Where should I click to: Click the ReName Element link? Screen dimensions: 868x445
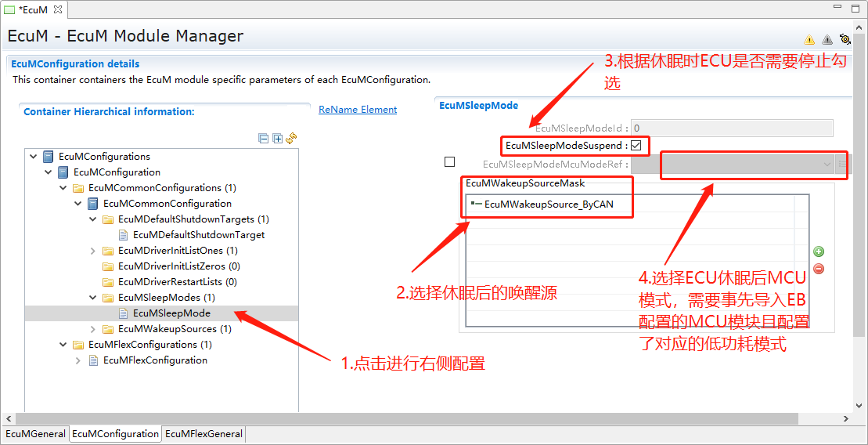click(358, 110)
